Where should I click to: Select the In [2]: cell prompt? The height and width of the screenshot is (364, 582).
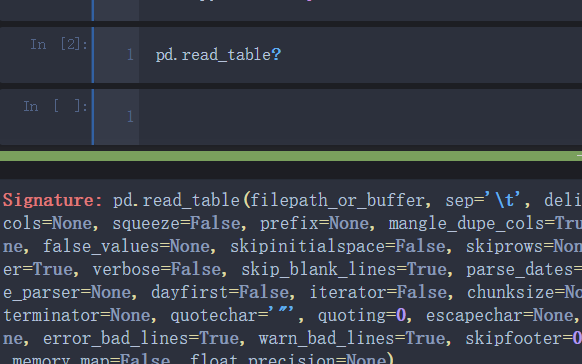click(x=59, y=45)
